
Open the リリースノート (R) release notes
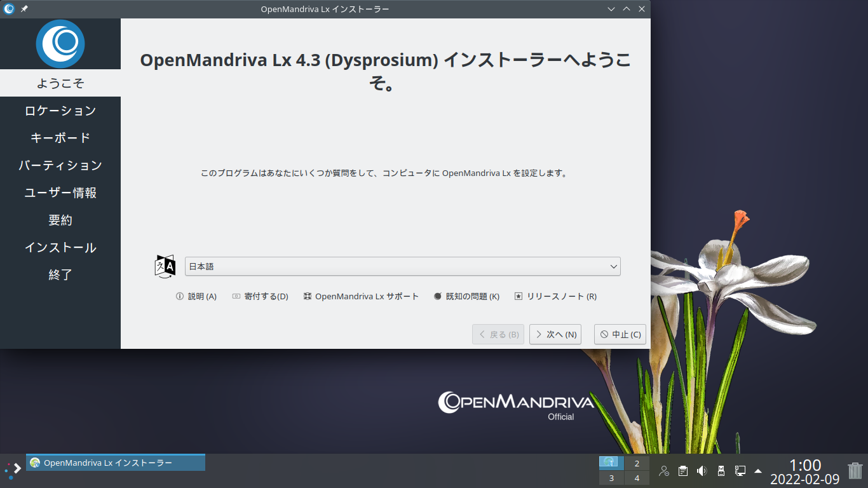(x=555, y=296)
